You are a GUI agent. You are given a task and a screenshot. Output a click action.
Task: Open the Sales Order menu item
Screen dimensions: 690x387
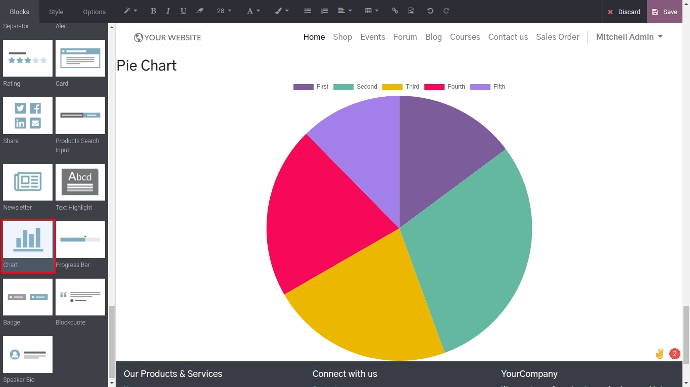coord(558,37)
